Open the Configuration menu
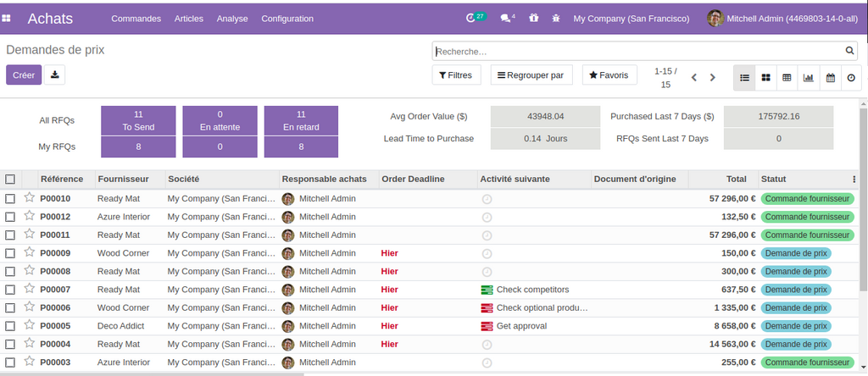The height and width of the screenshot is (376, 868). [x=287, y=19]
